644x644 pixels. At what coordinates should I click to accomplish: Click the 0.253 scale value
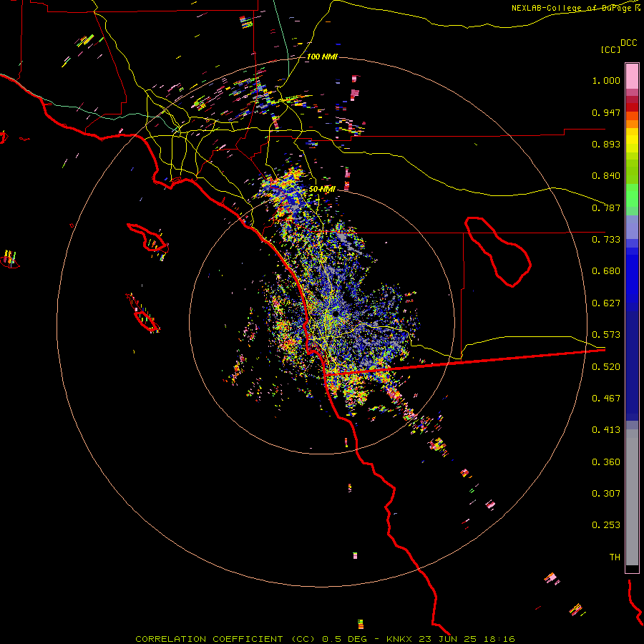point(606,525)
